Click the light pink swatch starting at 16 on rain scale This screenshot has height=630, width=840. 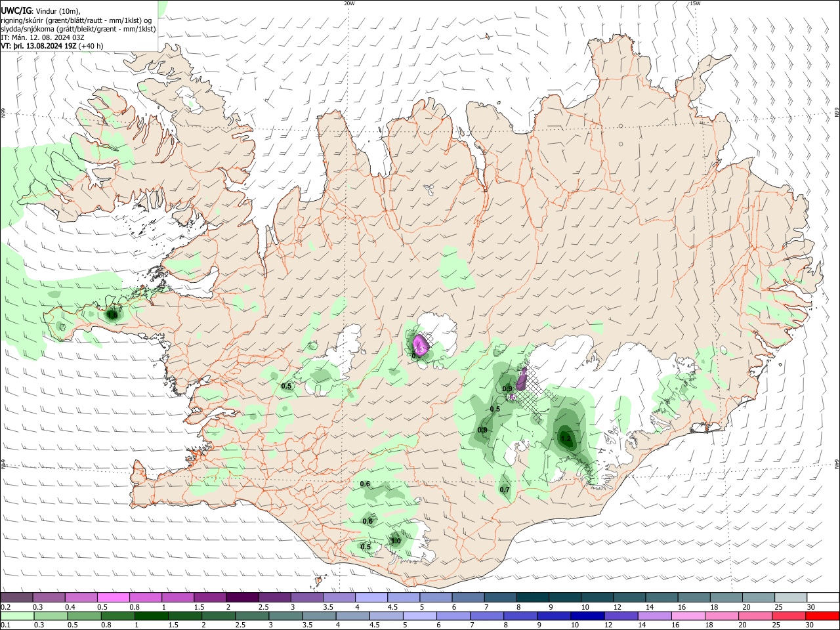(x=688, y=616)
